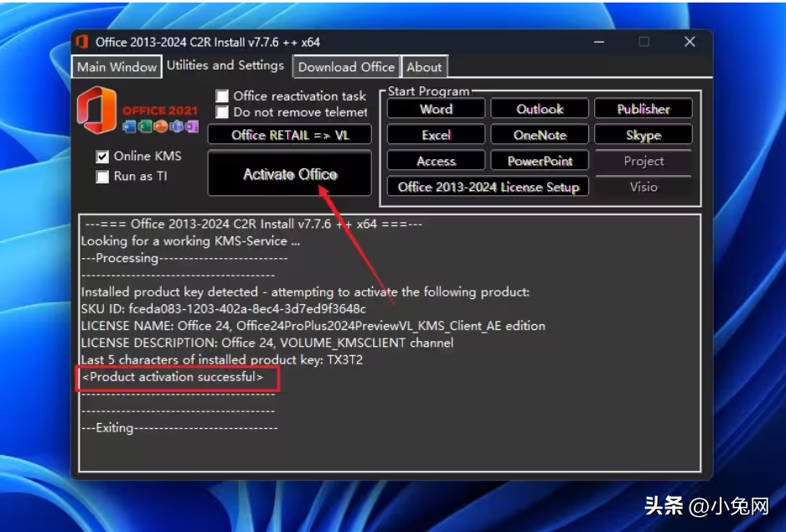Start Skype from the program list

[x=644, y=135]
